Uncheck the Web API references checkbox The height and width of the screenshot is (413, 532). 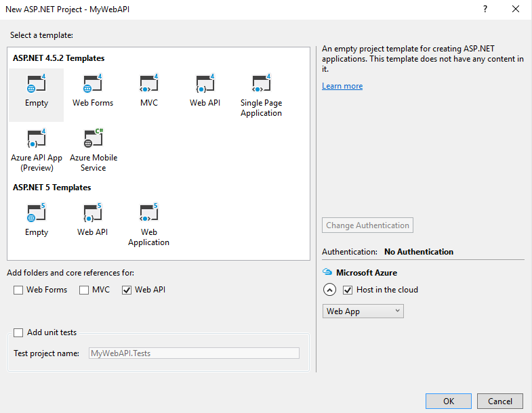[127, 290]
